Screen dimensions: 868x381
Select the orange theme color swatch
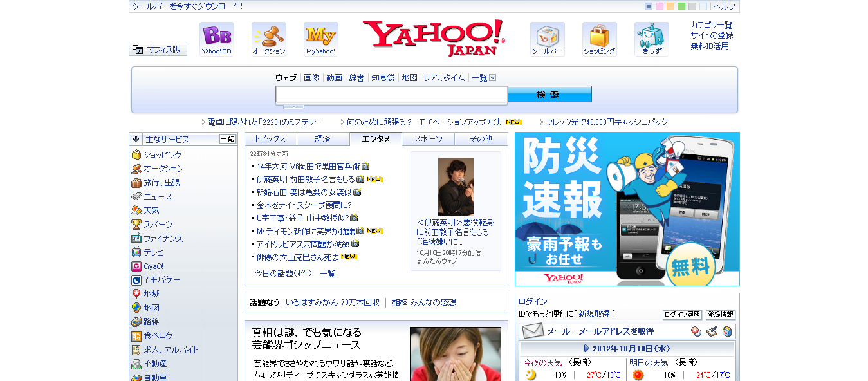click(x=670, y=6)
